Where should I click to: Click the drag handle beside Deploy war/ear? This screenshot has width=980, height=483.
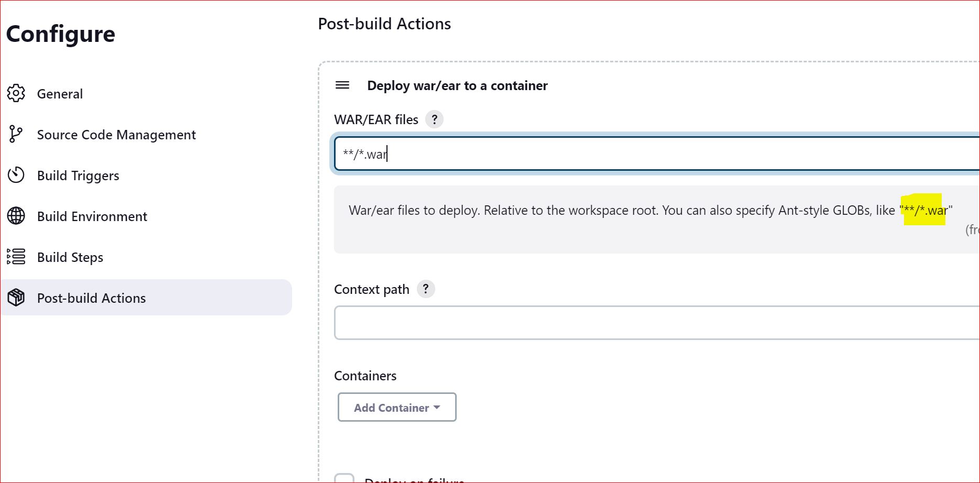(x=342, y=85)
